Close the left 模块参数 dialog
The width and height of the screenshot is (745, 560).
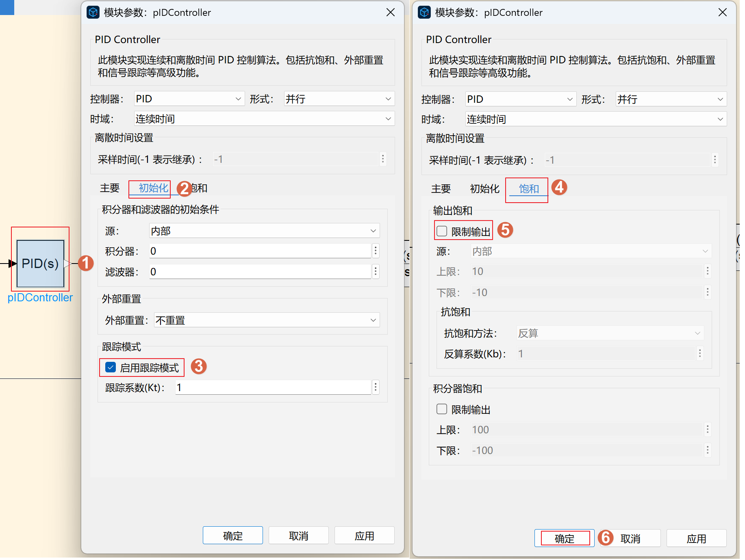point(390,13)
